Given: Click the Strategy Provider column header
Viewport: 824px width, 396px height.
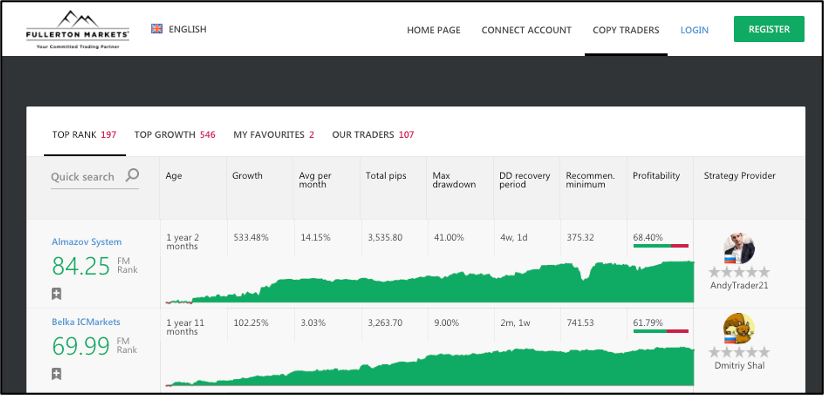Looking at the screenshot, I should (739, 176).
